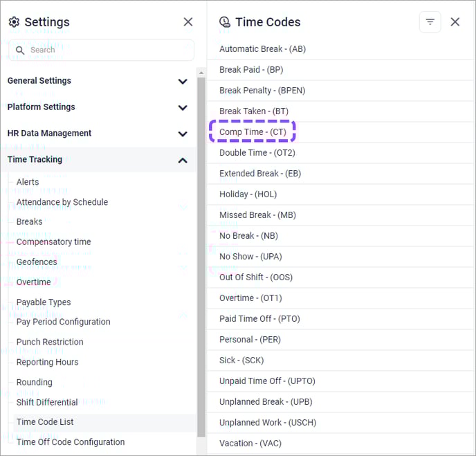Open the Comp Time - (CT) code

pos(253,131)
